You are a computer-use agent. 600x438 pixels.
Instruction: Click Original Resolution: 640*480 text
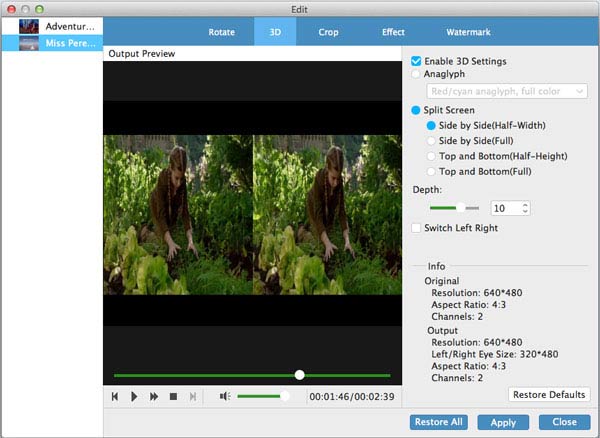point(476,293)
